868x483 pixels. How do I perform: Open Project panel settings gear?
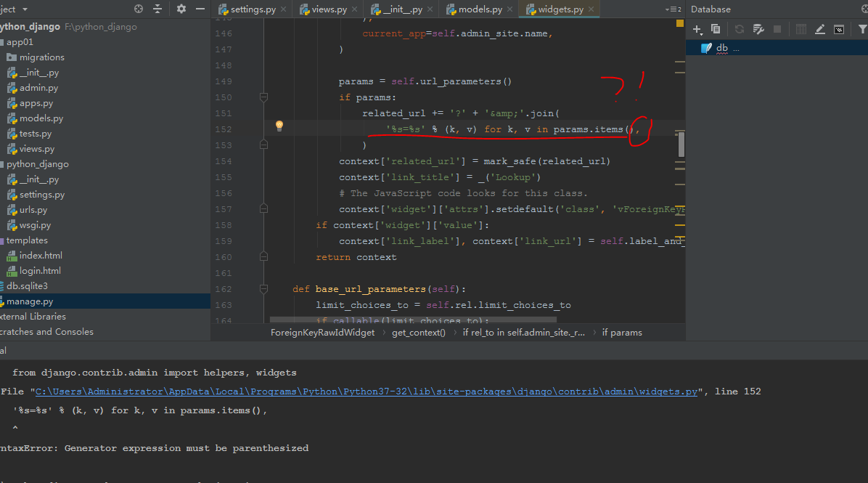coord(181,9)
